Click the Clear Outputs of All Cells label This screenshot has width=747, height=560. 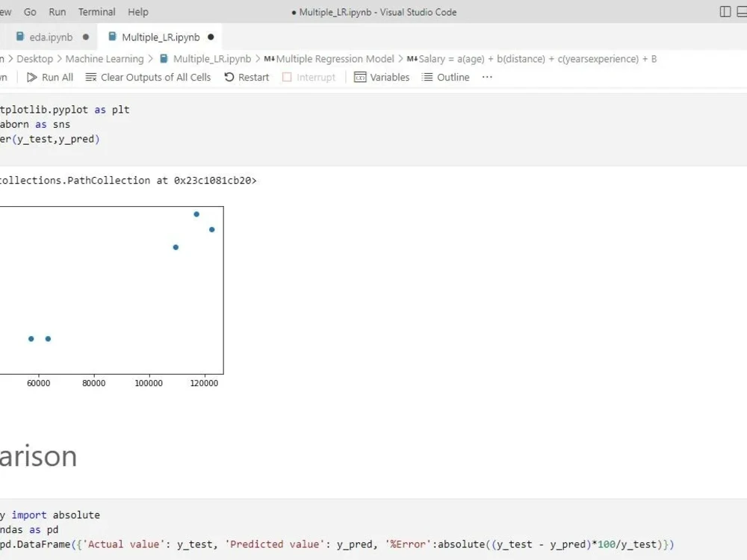(156, 77)
